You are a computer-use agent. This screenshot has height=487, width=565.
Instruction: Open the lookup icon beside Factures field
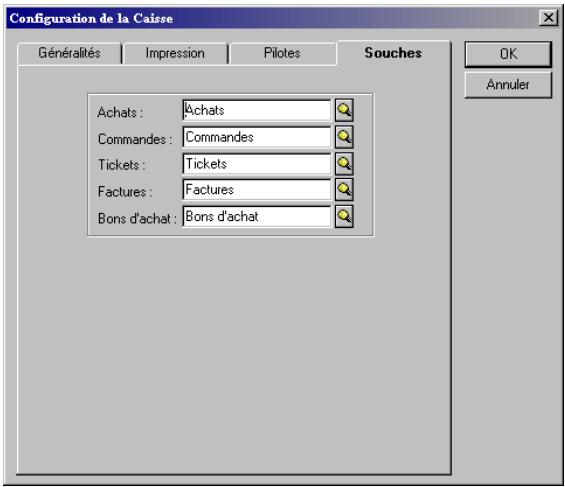click(x=344, y=189)
